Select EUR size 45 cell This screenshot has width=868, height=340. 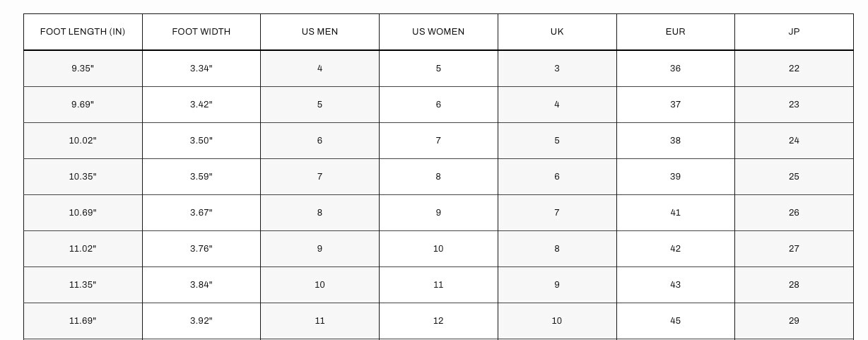(x=675, y=321)
